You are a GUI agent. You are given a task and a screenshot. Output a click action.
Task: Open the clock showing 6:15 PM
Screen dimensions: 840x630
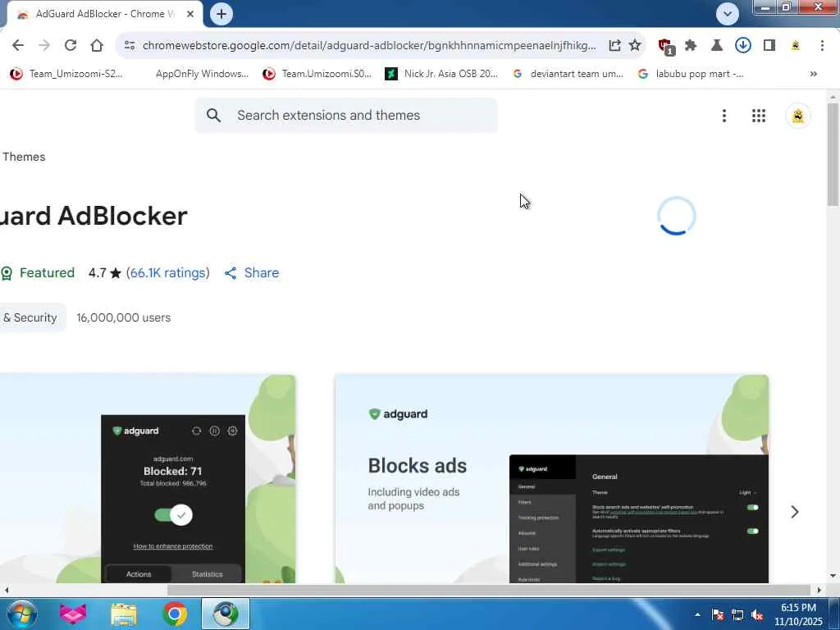point(797,614)
